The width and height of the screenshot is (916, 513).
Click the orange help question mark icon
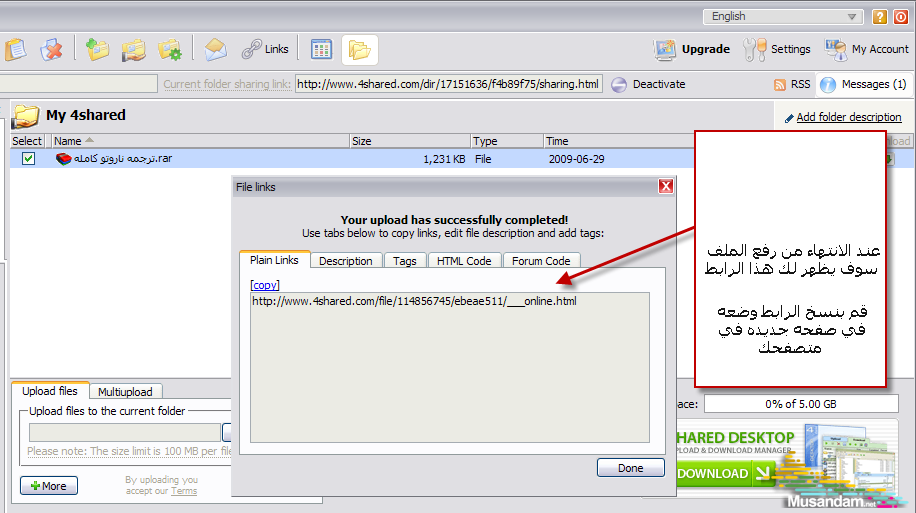coord(880,17)
